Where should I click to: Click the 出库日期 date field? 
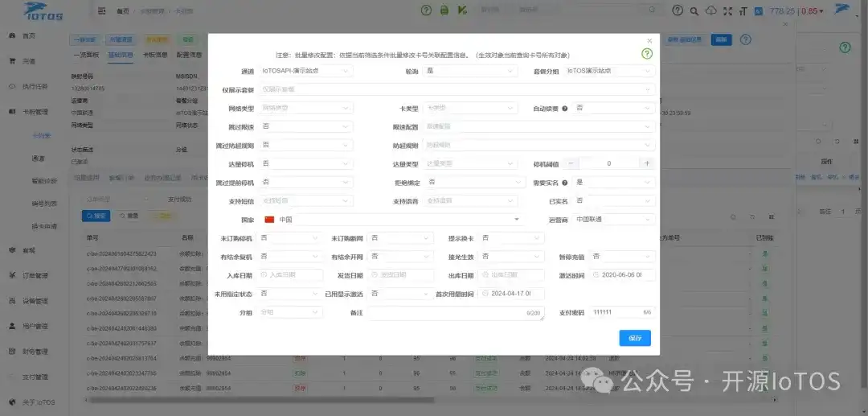[511, 274]
